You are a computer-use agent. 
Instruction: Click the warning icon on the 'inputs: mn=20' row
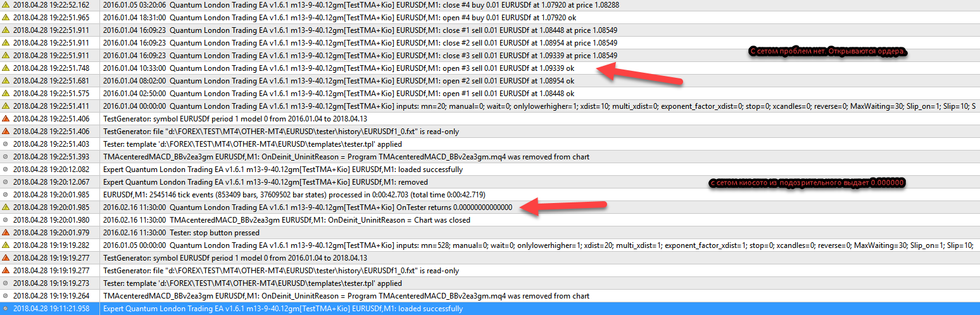tap(6, 106)
